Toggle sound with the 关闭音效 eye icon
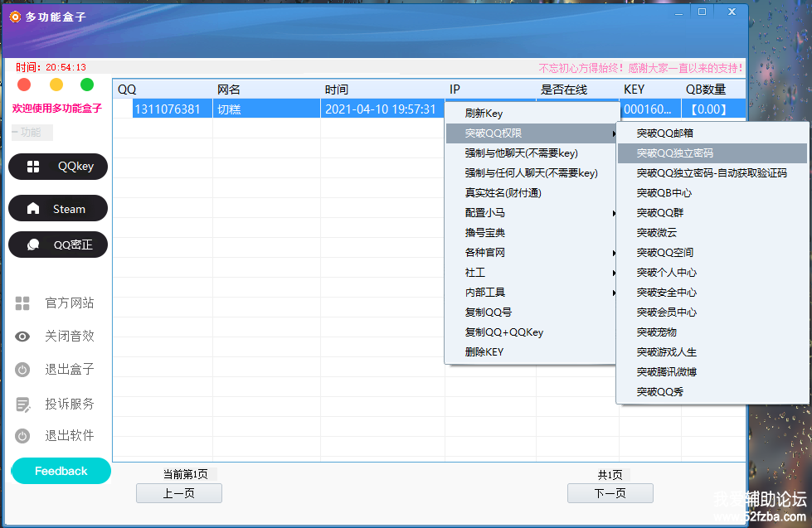 pos(22,337)
